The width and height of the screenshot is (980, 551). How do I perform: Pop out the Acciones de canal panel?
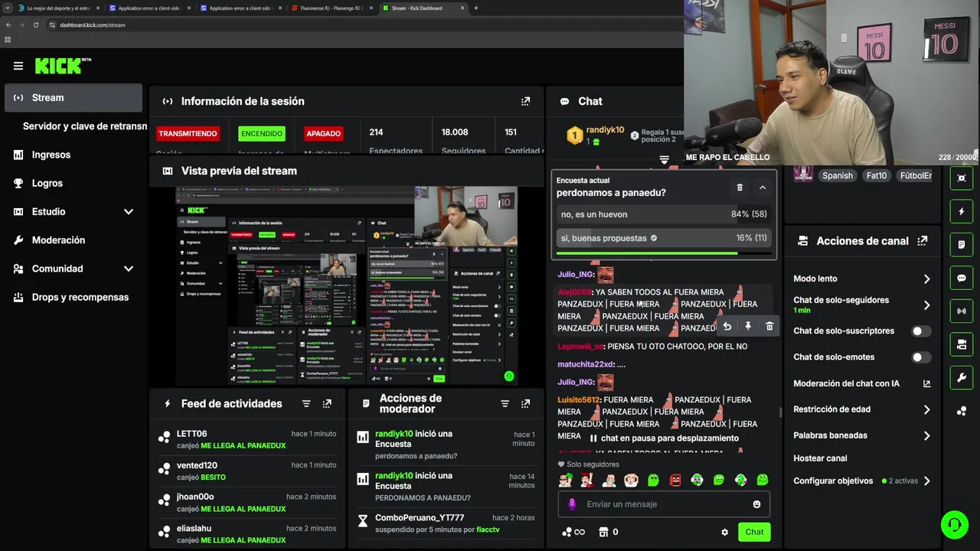point(923,240)
